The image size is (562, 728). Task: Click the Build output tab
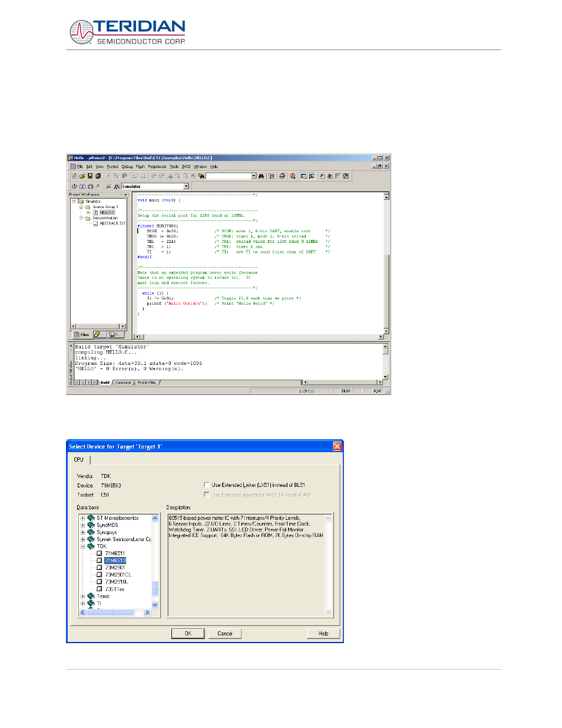tap(105, 383)
